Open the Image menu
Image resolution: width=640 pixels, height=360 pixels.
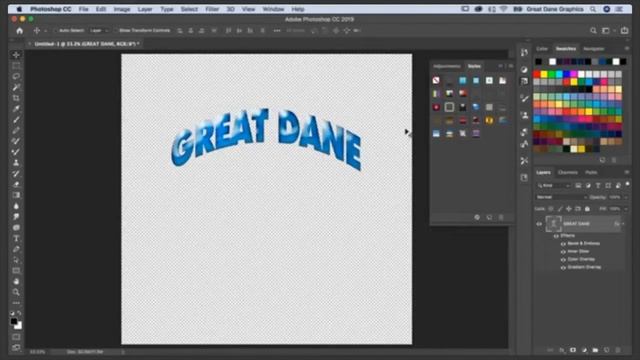[x=122, y=9]
